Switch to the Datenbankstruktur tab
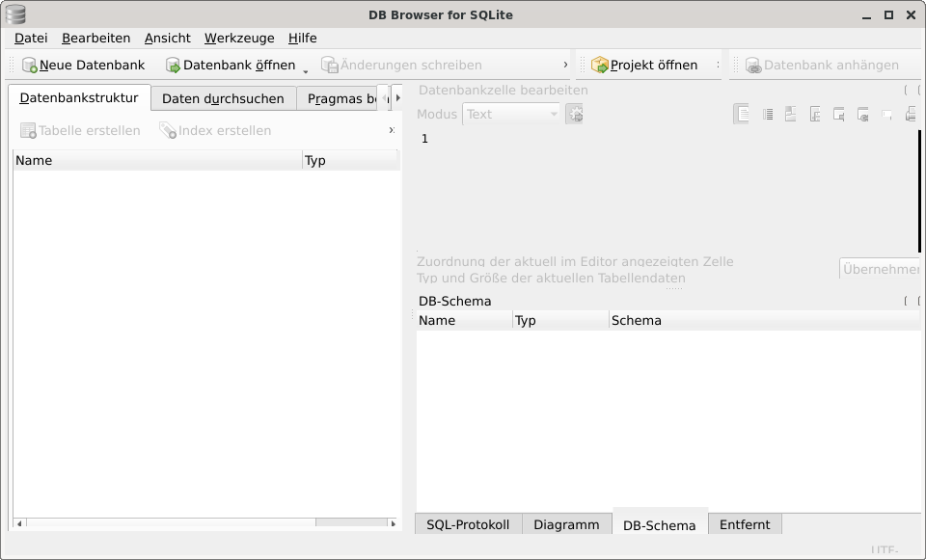Screen dimensions: 926x560 [79, 98]
